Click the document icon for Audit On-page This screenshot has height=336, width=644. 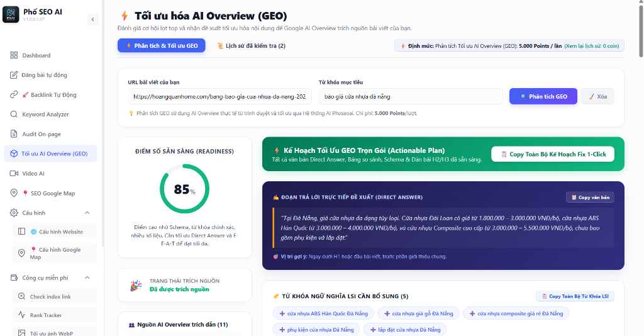pos(14,134)
